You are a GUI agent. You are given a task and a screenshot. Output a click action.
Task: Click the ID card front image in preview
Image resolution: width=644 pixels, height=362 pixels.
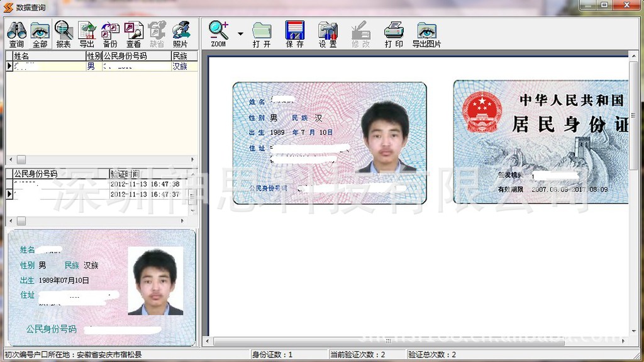330,143
